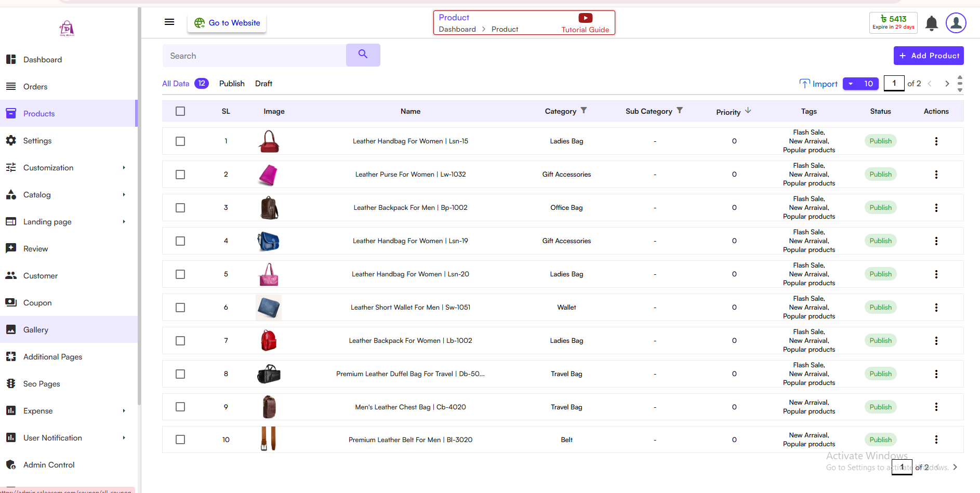This screenshot has height=493, width=980.
Task: Click the Go to Website button
Action: [x=227, y=23]
